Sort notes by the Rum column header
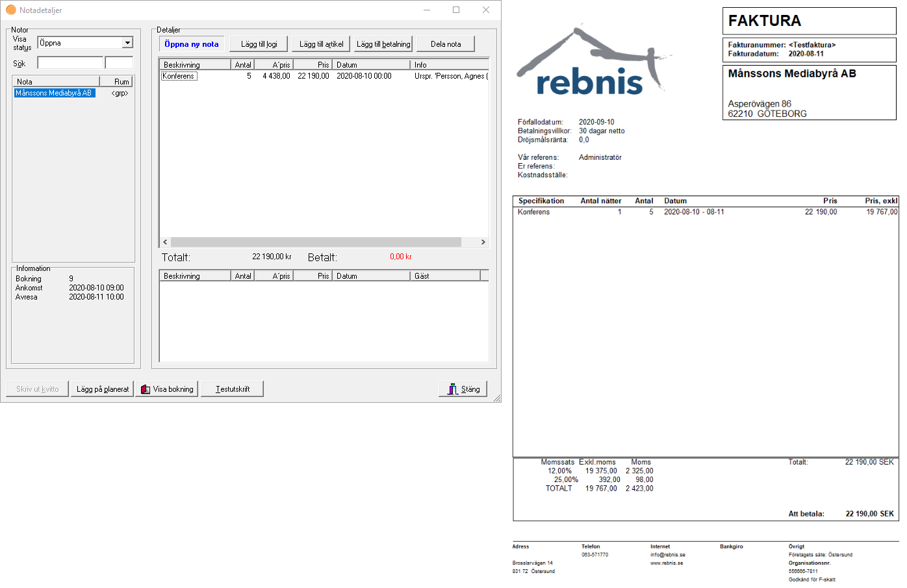Viewport: 907px width, 588px height. (x=116, y=81)
